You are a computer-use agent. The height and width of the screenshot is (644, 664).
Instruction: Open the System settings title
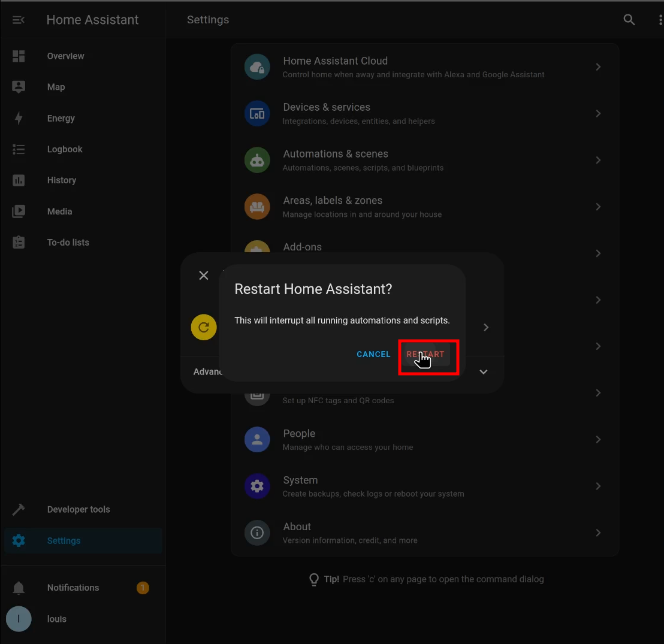click(x=300, y=480)
